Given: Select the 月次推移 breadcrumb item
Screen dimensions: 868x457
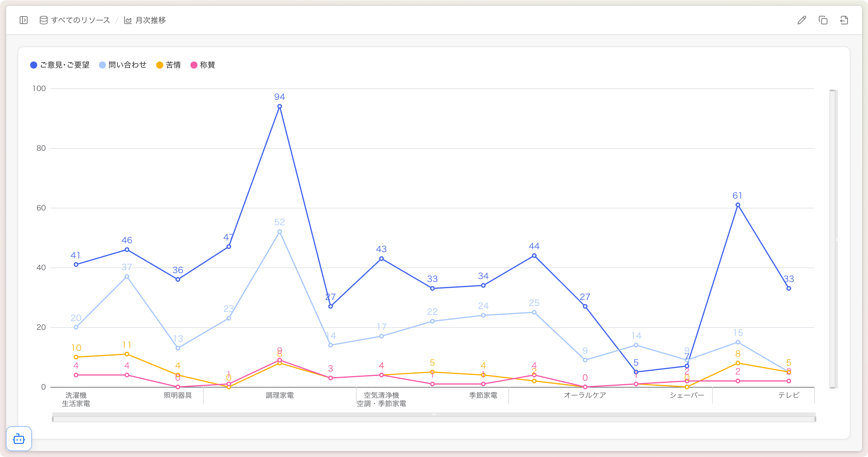Looking at the screenshot, I should [150, 20].
